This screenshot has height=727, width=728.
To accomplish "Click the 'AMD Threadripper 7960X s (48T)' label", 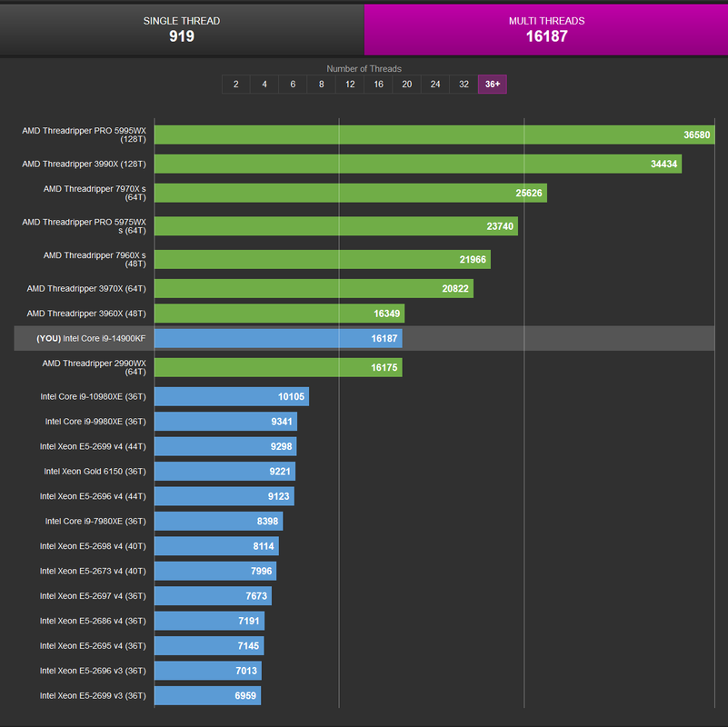I will (95, 259).
